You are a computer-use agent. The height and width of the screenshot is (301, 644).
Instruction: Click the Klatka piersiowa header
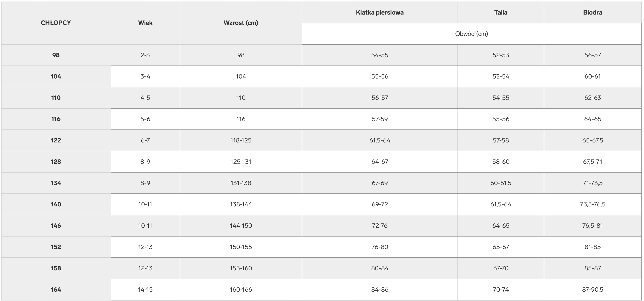(380, 12)
